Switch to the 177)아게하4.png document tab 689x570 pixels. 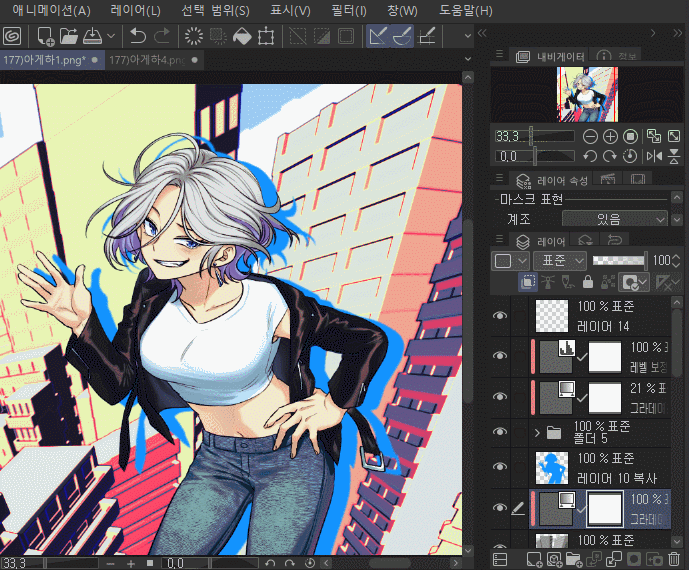(x=146, y=61)
